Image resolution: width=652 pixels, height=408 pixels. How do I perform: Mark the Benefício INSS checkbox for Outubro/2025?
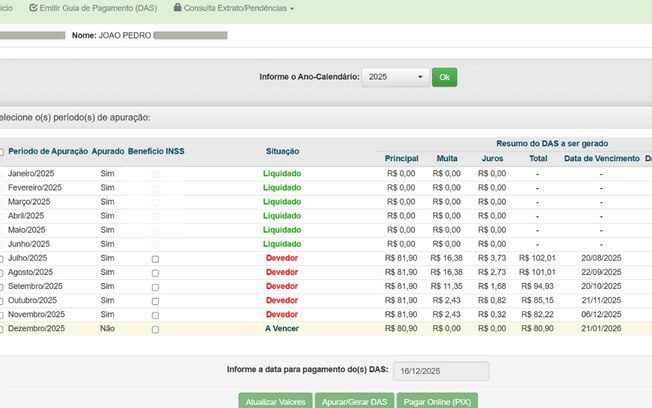tap(155, 301)
